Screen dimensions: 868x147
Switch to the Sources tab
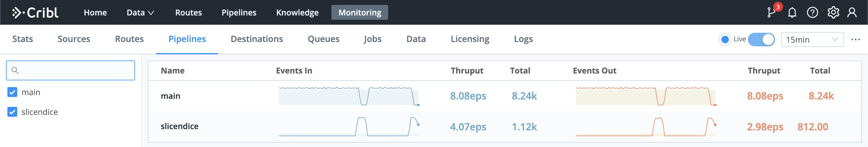pyautogui.click(x=74, y=39)
